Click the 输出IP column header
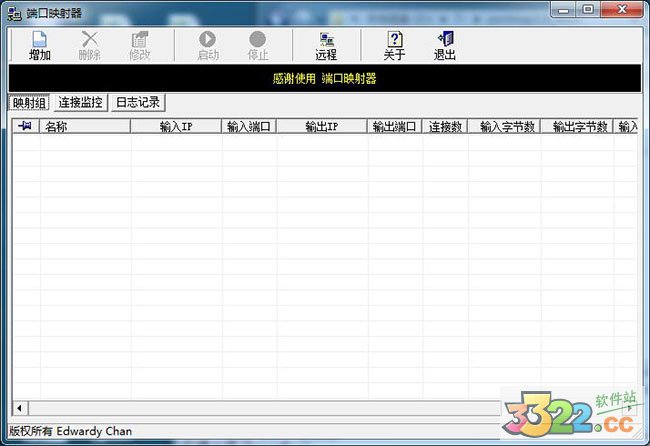The image size is (650, 446). coord(322,127)
